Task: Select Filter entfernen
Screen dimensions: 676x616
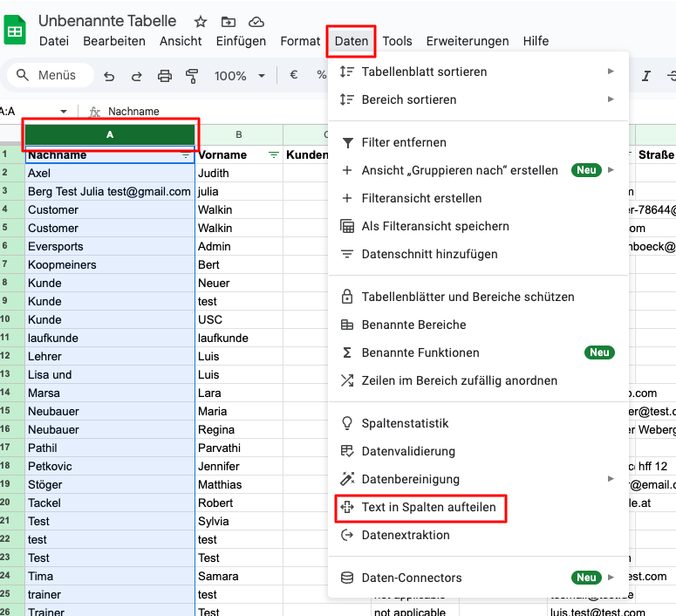Action: pyautogui.click(x=478, y=142)
